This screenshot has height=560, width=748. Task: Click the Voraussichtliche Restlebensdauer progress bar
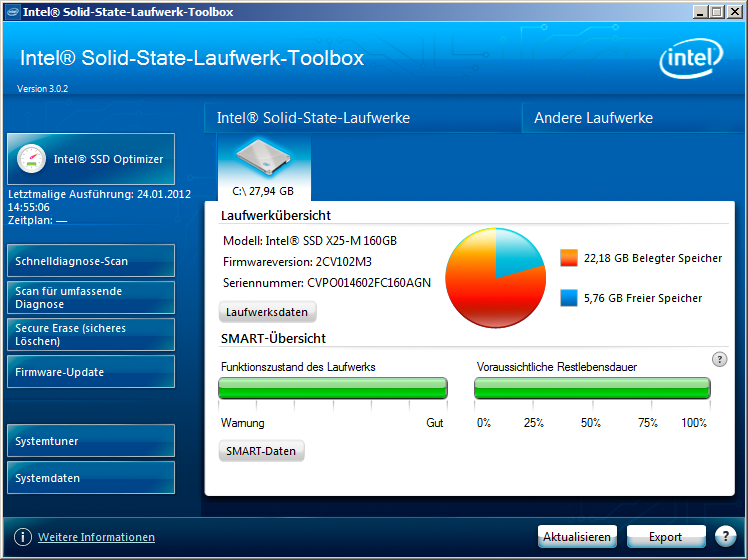pos(592,389)
